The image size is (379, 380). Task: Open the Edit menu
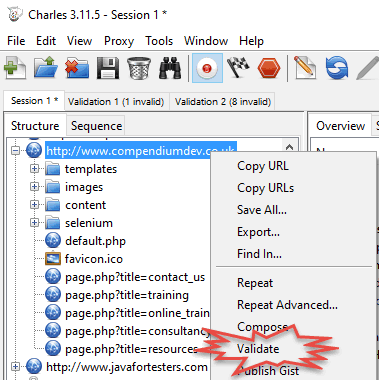click(46, 41)
